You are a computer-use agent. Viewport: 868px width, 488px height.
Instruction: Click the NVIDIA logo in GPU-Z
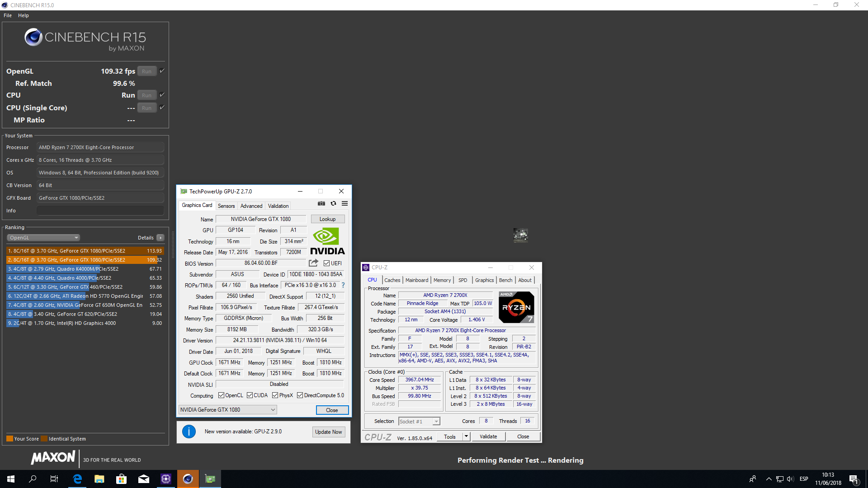327,241
